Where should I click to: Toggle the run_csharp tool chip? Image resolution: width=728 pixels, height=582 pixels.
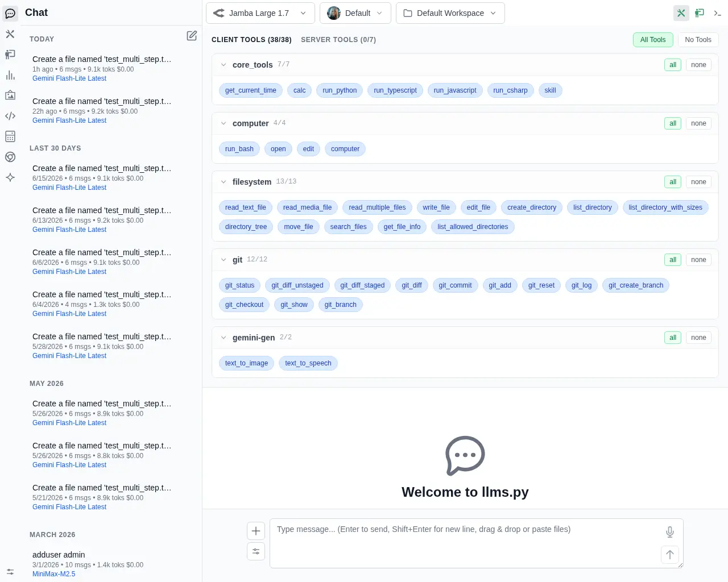[x=510, y=90]
